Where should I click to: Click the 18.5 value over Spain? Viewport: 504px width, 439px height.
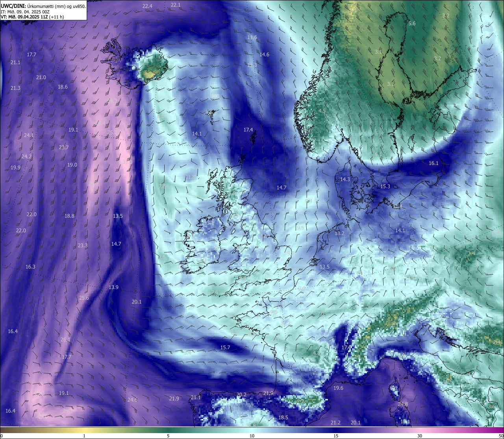point(283,418)
